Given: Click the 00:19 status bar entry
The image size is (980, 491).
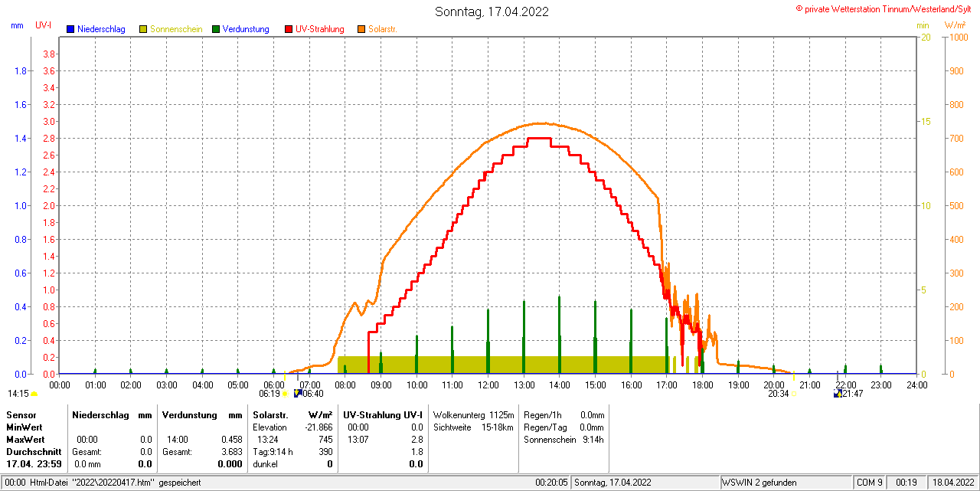Looking at the screenshot, I should 906,483.
